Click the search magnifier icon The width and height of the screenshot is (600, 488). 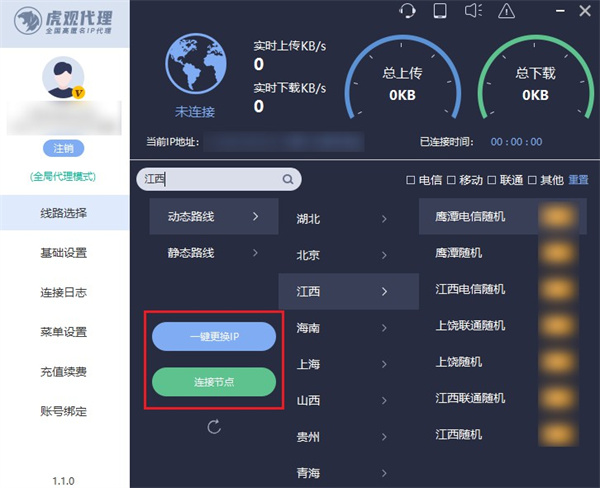288,179
